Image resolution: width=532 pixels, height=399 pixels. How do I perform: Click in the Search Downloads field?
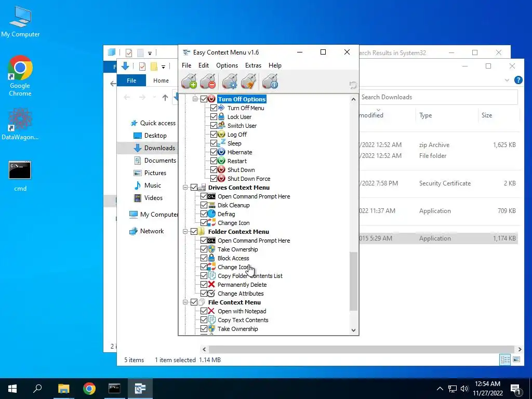(438, 97)
